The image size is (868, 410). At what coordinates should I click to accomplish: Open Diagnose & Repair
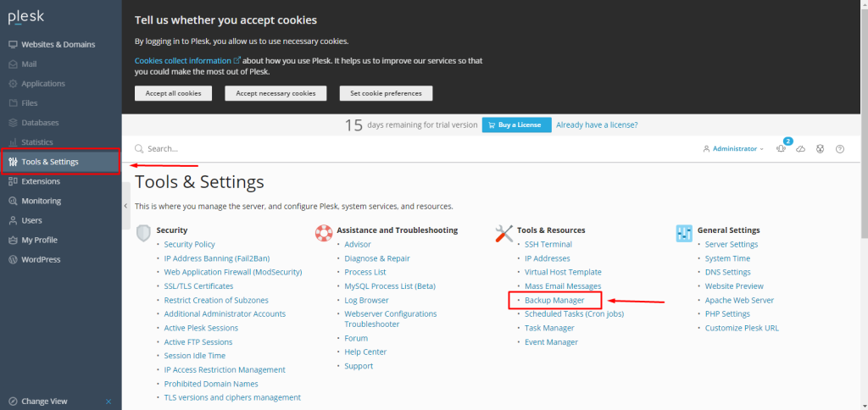377,258
